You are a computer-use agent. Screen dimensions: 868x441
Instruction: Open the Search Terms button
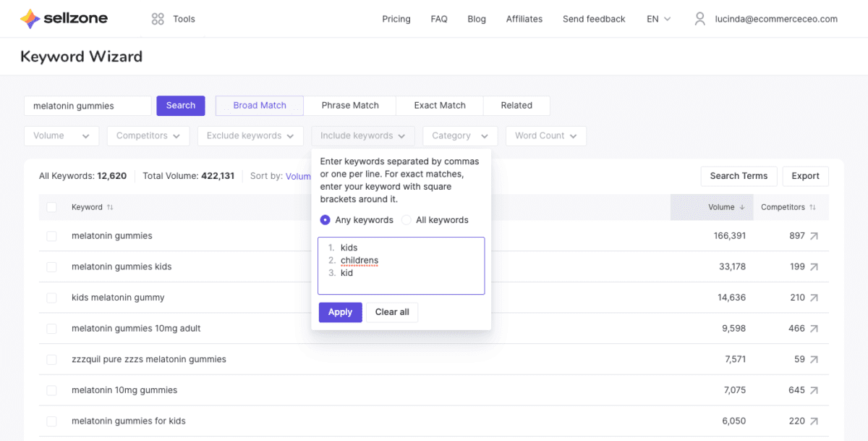tap(739, 176)
